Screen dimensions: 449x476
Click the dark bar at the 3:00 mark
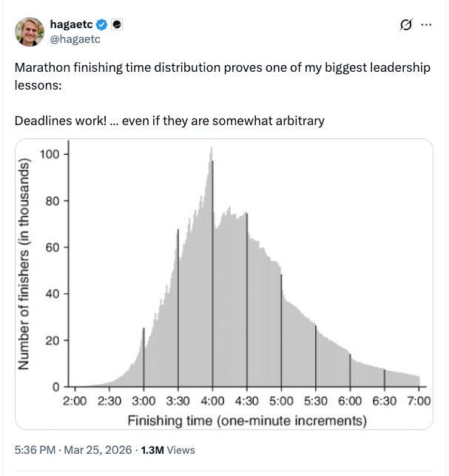pos(144,358)
